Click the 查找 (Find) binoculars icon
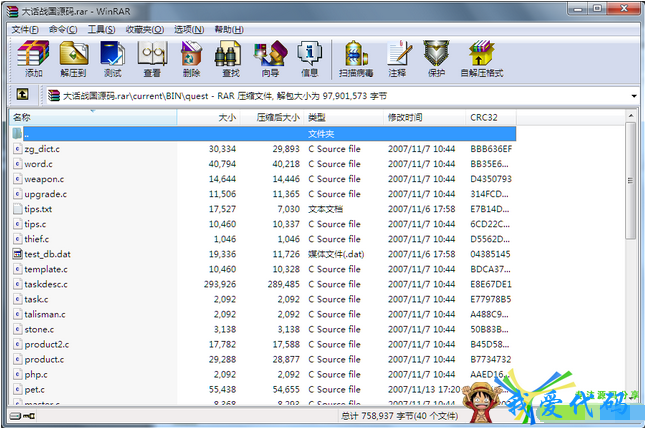Viewport: 645px width, 428px height. 227,53
